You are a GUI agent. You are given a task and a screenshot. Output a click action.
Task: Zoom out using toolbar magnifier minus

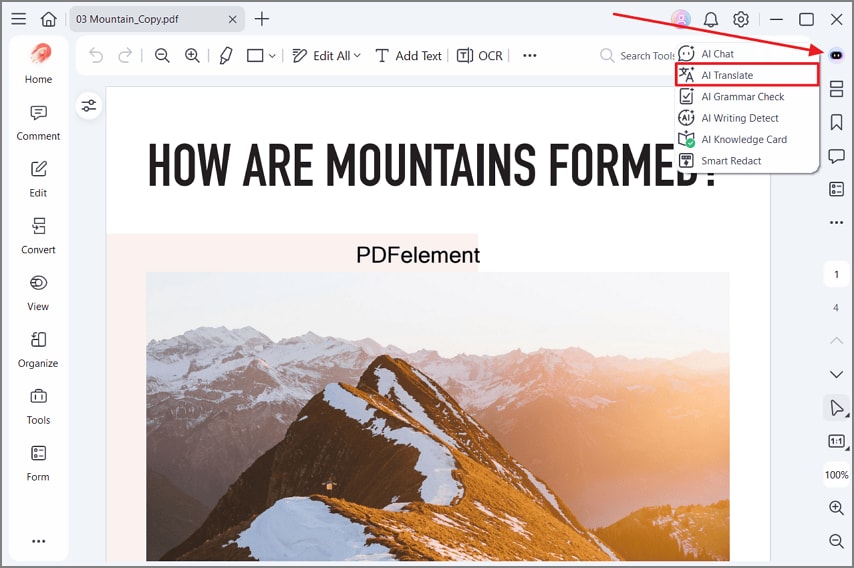(x=162, y=56)
